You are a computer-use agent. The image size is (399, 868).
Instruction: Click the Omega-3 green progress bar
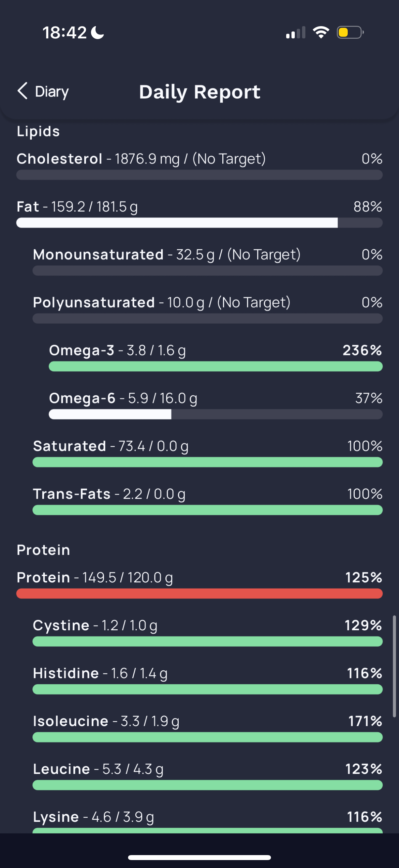pyautogui.click(x=215, y=366)
